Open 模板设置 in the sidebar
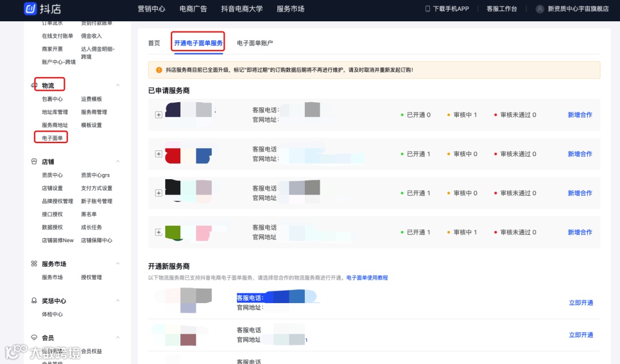620x364 pixels. pos(91,125)
